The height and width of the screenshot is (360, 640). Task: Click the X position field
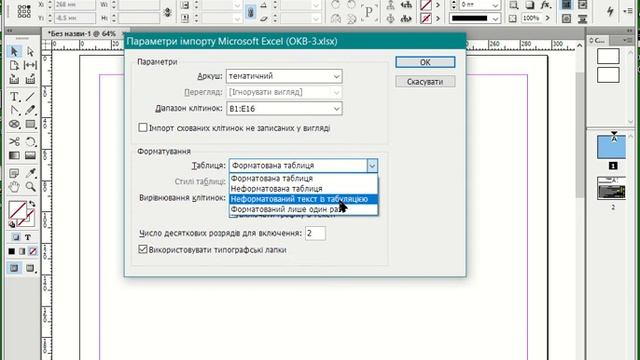point(75,5)
